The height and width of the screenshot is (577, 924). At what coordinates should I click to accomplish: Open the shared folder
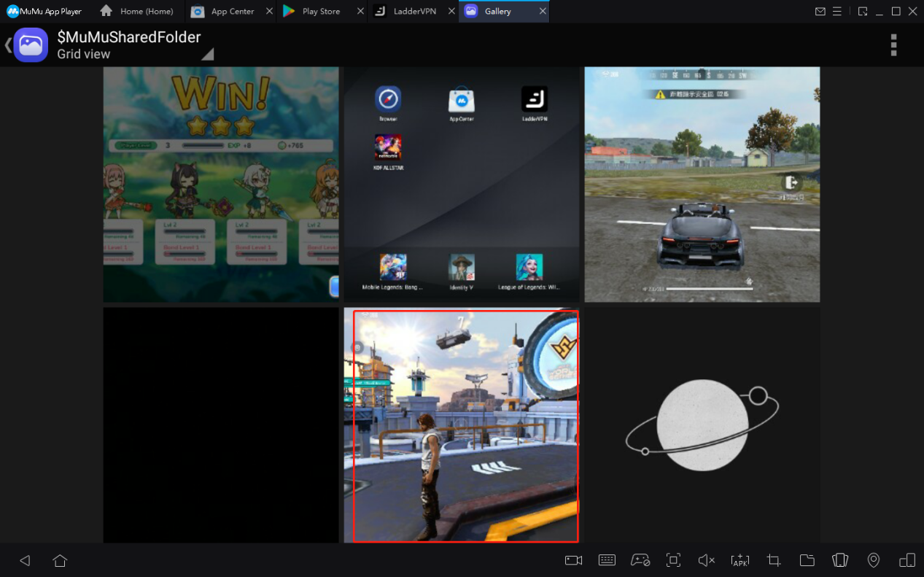[x=807, y=560]
